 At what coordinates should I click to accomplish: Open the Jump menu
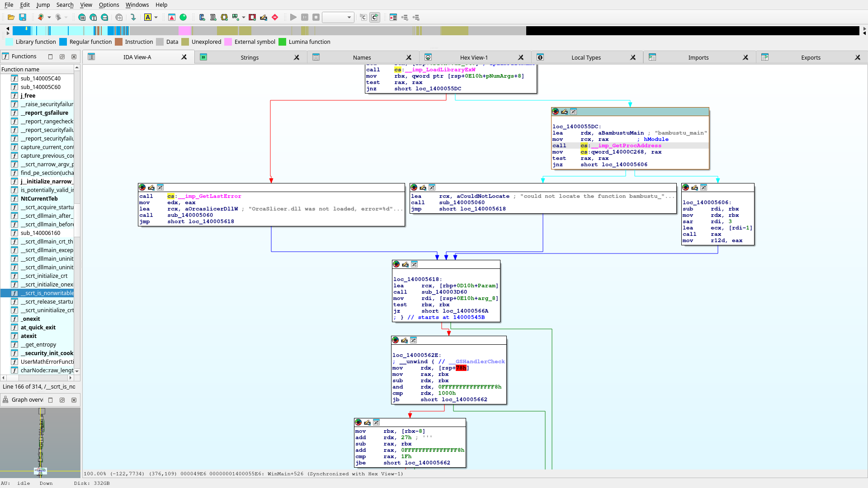tap(43, 5)
